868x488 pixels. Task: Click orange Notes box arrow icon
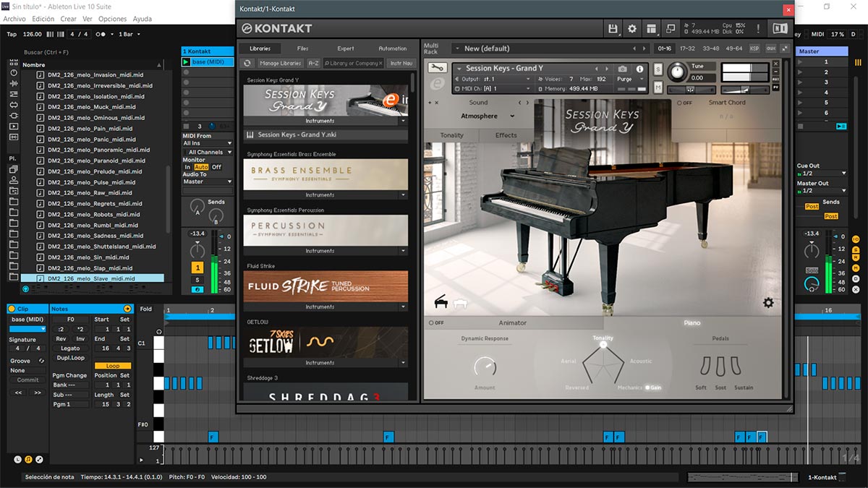(128, 309)
